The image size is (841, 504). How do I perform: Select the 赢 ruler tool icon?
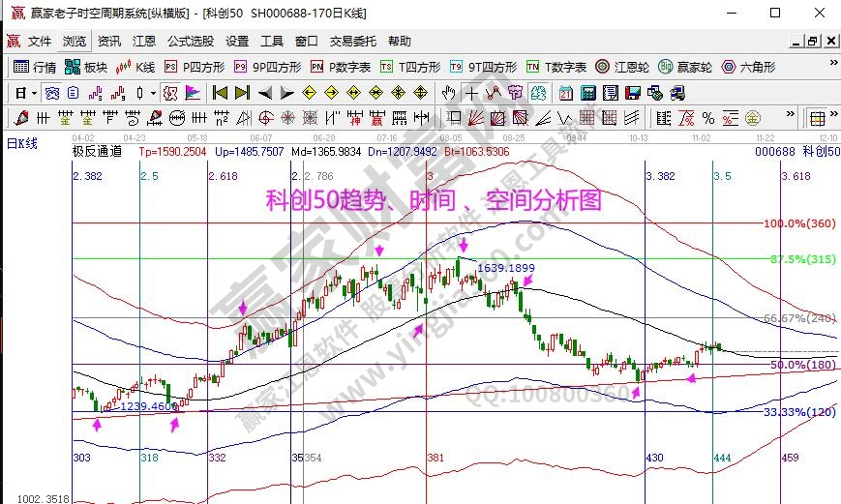pos(376,117)
